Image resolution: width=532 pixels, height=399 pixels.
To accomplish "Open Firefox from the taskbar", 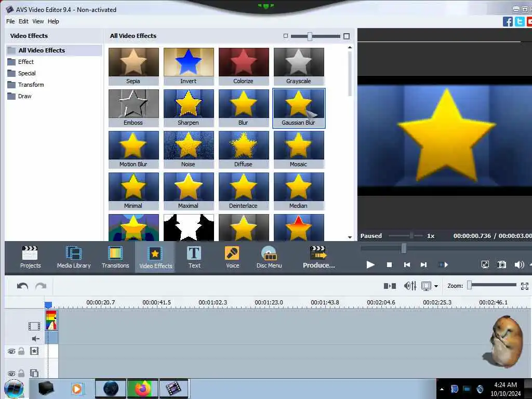I will [x=143, y=389].
